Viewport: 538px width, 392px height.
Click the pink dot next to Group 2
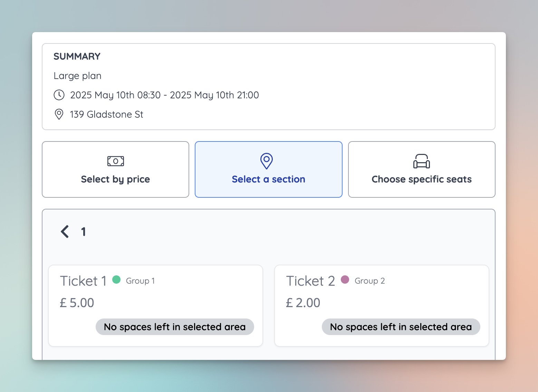pyautogui.click(x=345, y=280)
